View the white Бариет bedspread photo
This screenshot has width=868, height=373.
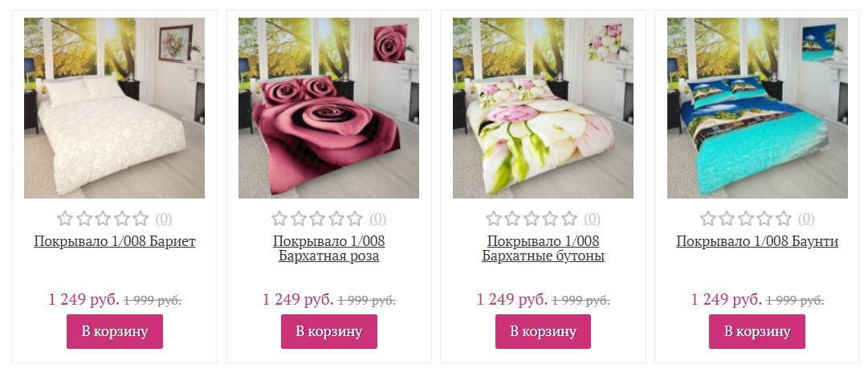click(x=114, y=108)
